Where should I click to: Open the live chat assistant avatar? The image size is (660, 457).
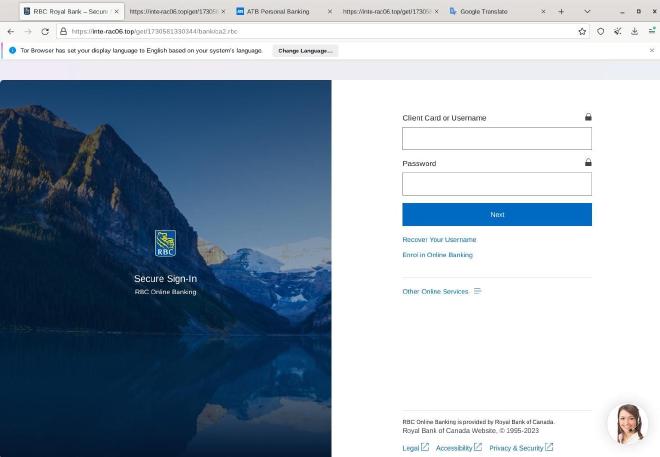627,424
